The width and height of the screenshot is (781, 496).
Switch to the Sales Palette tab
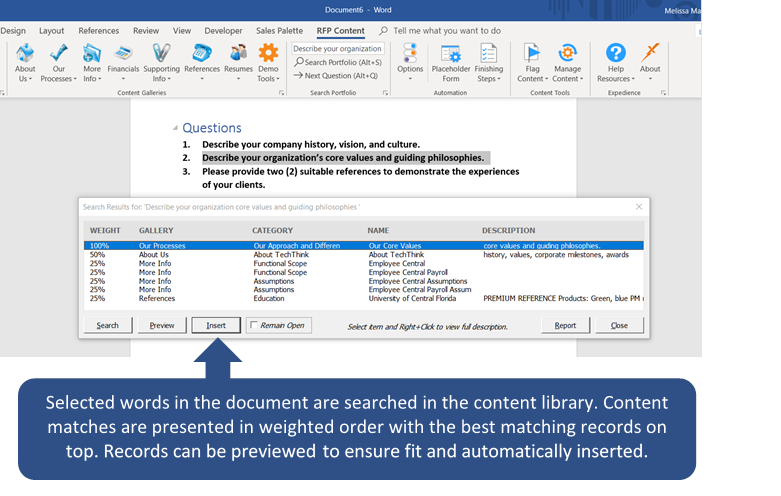[x=279, y=31]
